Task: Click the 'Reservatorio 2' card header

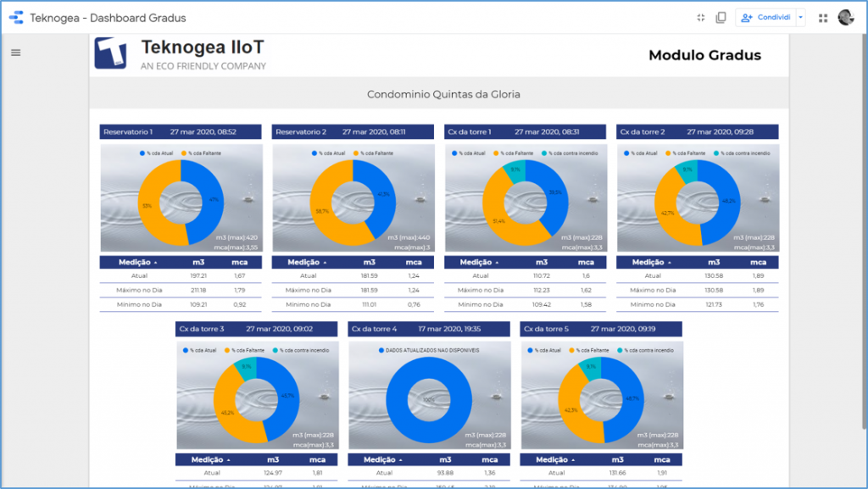Action: pos(353,131)
